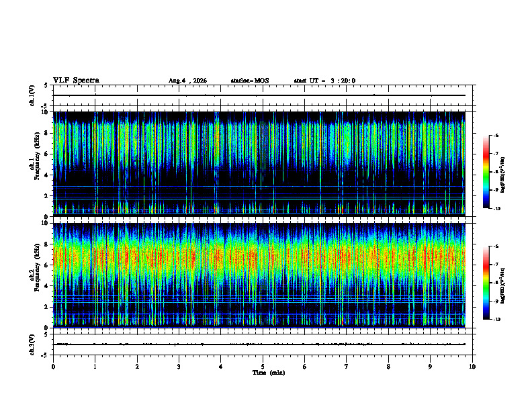Select the date text "Aug.4 , 2026"

[x=187, y=81]
